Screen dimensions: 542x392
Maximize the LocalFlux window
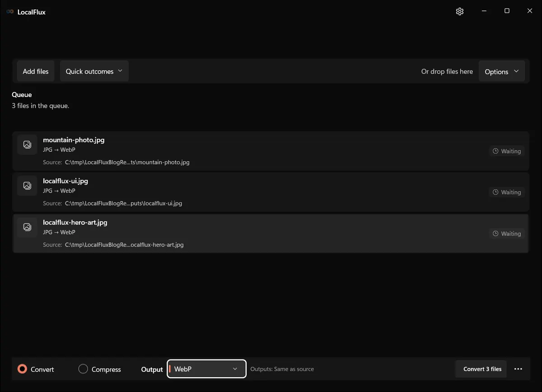tap(507, 11)
